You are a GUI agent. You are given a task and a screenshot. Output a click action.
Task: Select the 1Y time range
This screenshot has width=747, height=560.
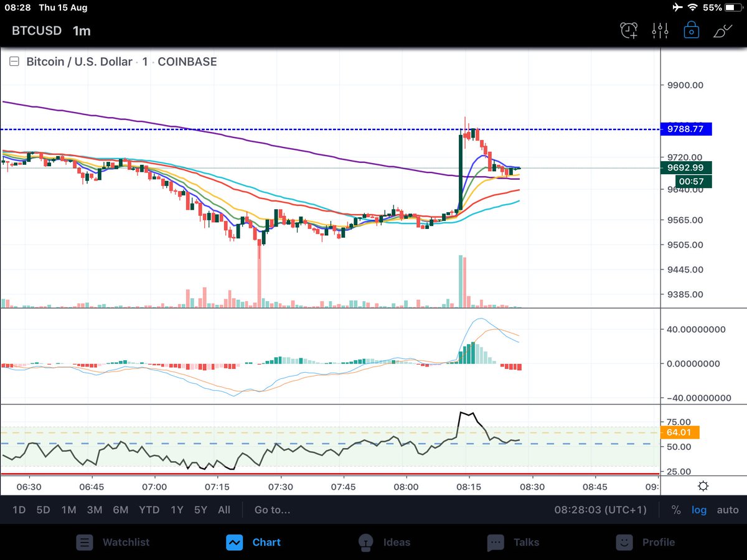coord(177,510)
